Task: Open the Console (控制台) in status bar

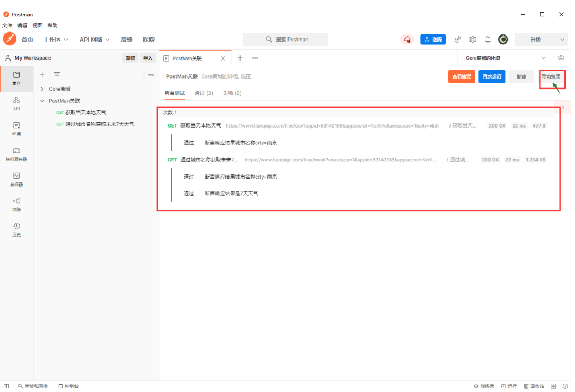Action: (69, 386)
